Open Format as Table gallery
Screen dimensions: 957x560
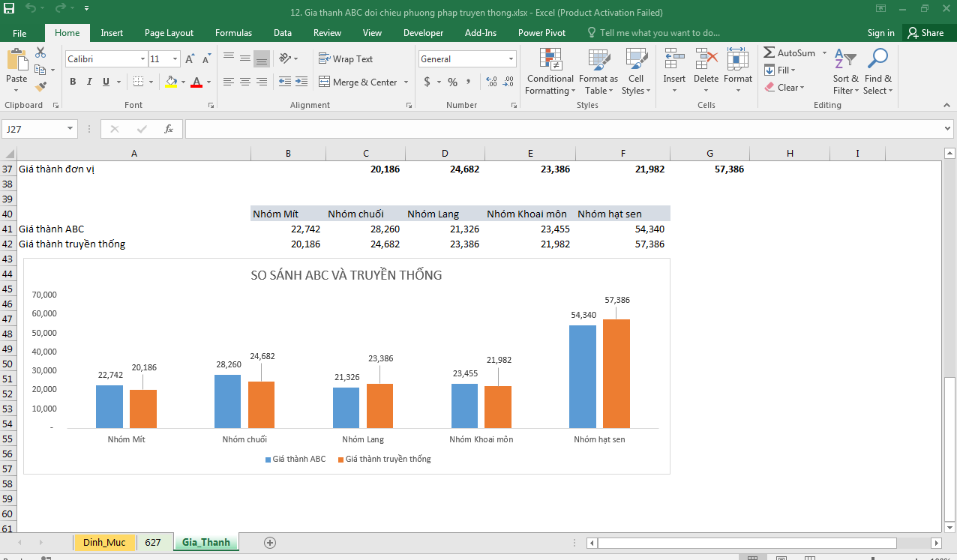click(598, 72)
